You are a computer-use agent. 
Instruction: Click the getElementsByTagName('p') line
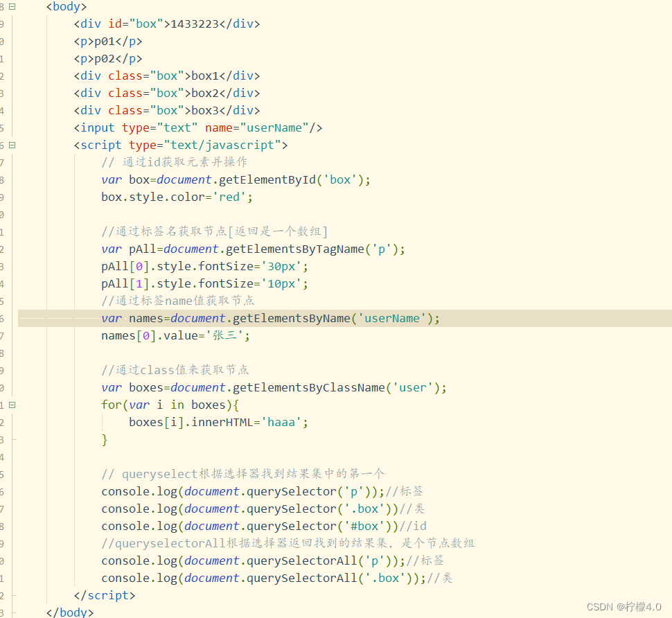(254, 249)
